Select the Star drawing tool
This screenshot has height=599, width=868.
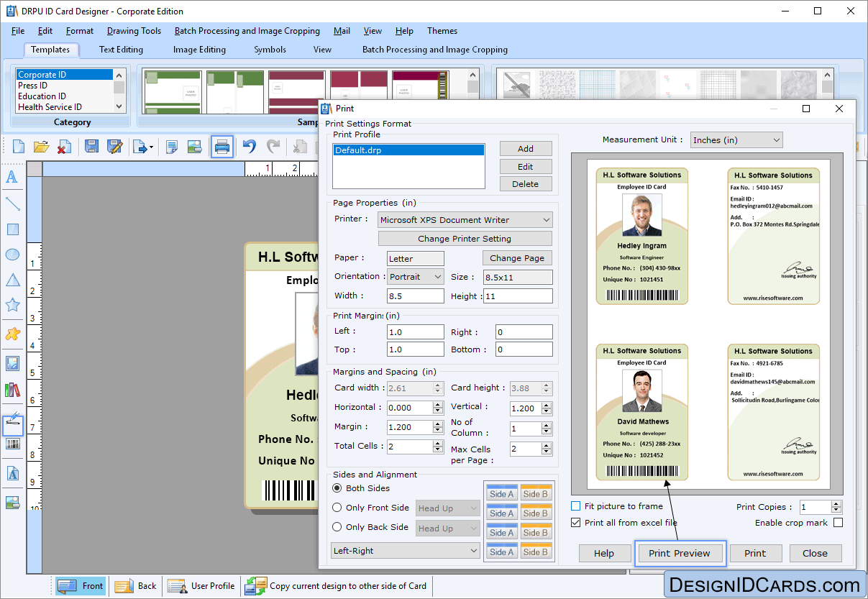12,305
